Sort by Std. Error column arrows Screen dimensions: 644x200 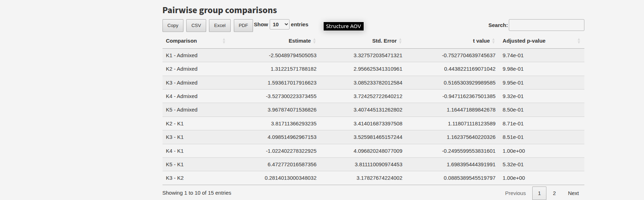pyautogui.click(x=400, y=41)
